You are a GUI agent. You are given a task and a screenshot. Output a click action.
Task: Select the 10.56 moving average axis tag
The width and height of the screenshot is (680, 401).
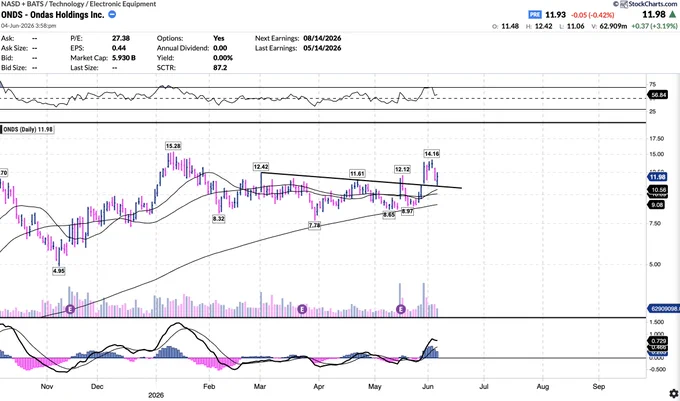(x=658, y=190)
